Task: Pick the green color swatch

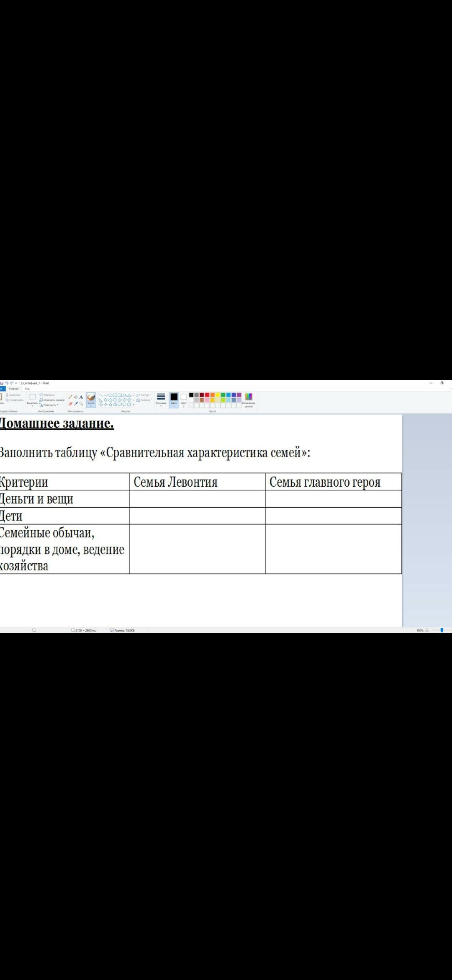Action: tap(223, 395)
